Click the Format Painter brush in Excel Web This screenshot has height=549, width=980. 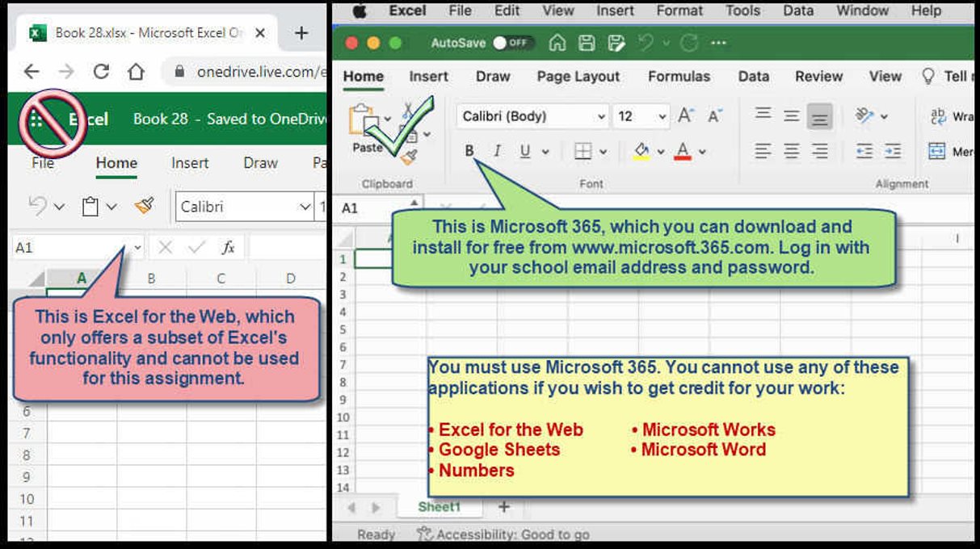[x=145, y=207]
